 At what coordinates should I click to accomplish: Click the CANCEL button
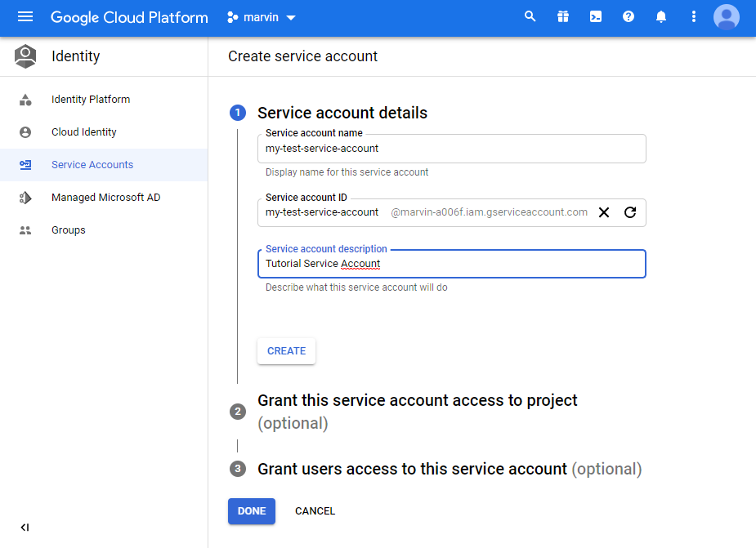[315, 511]
